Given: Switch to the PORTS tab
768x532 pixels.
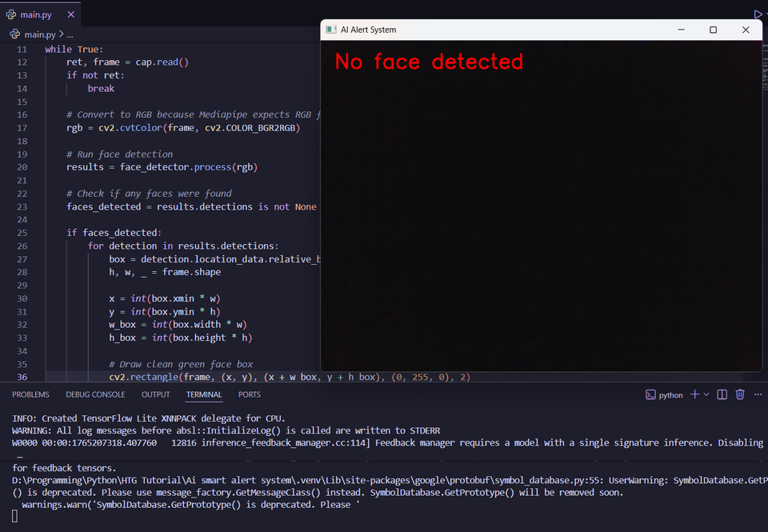Looking at the screenshot, I should click(249, 394).
